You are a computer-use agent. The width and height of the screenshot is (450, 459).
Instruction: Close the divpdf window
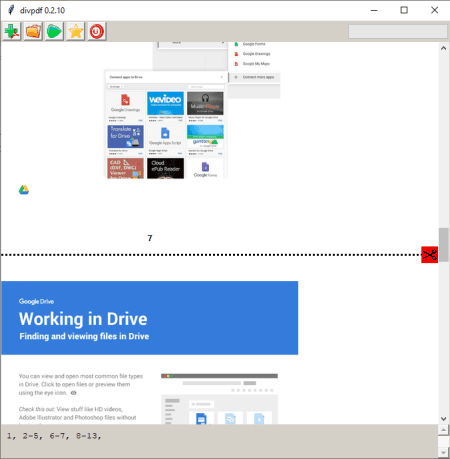click(434, 10)
